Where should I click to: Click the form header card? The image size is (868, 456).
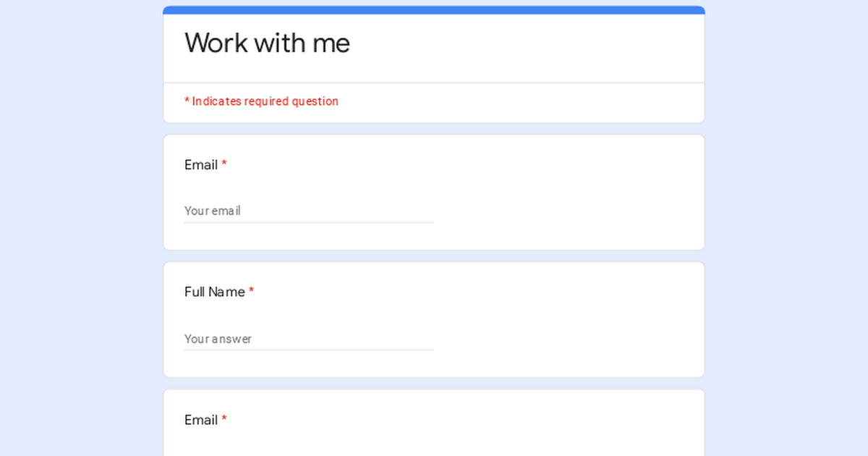click(434, 43)
